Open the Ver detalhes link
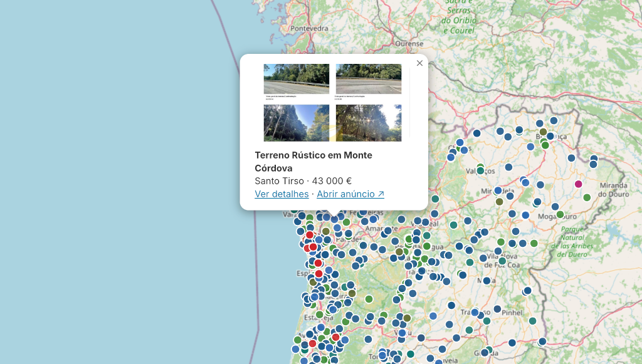The image size is (642, 364). click(282, 194)
